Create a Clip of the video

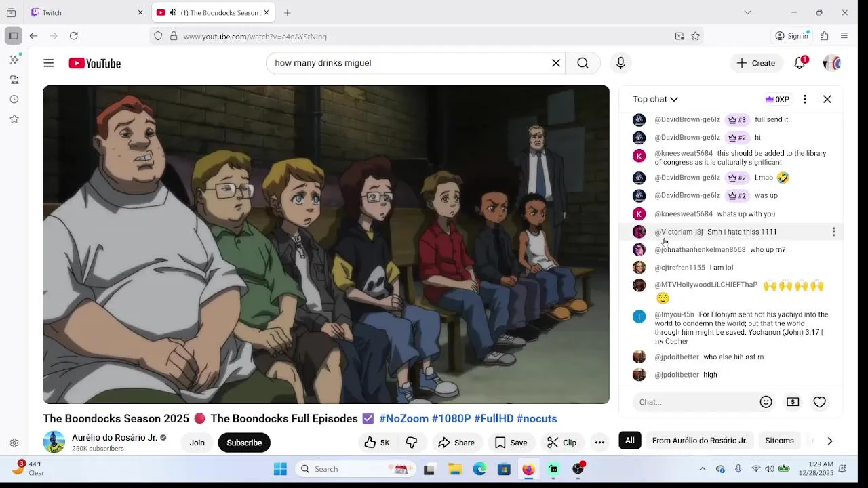click(x=561, y=443)
